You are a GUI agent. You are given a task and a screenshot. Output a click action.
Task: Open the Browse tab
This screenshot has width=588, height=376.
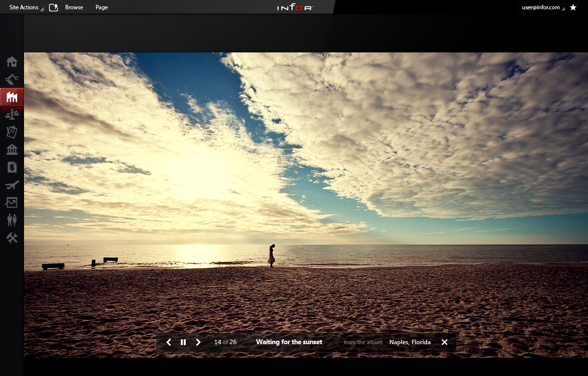(x=74, y=7)
